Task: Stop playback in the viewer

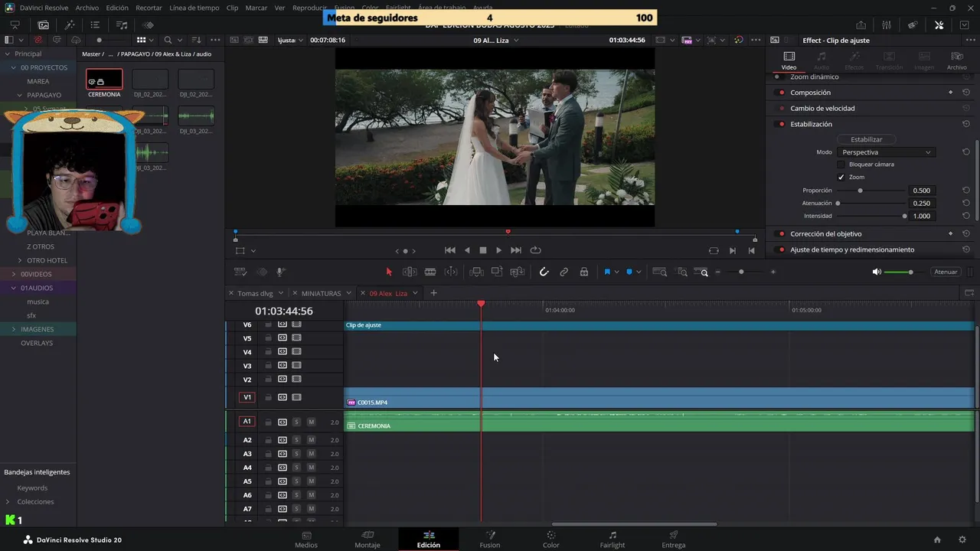Action: [483, 250]
